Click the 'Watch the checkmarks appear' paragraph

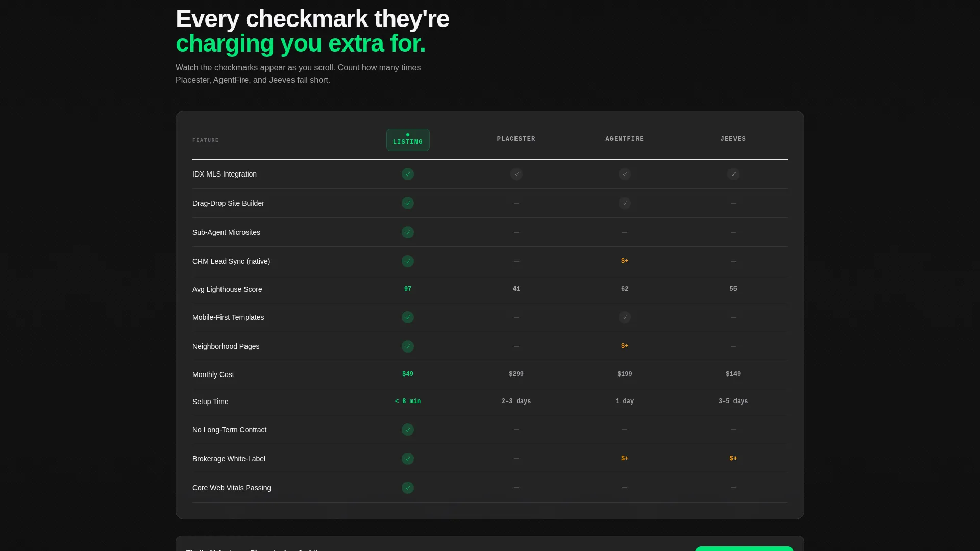coord(298,74)
